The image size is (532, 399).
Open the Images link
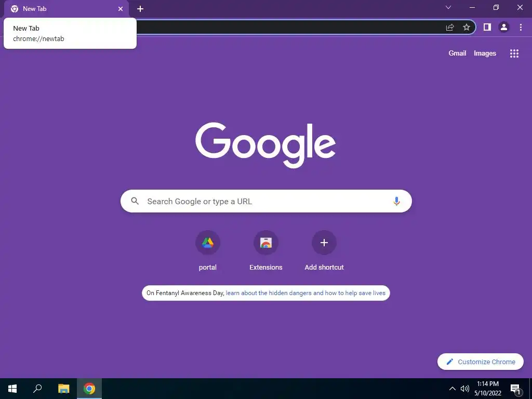pyautogui.click(x=485, y=54)
